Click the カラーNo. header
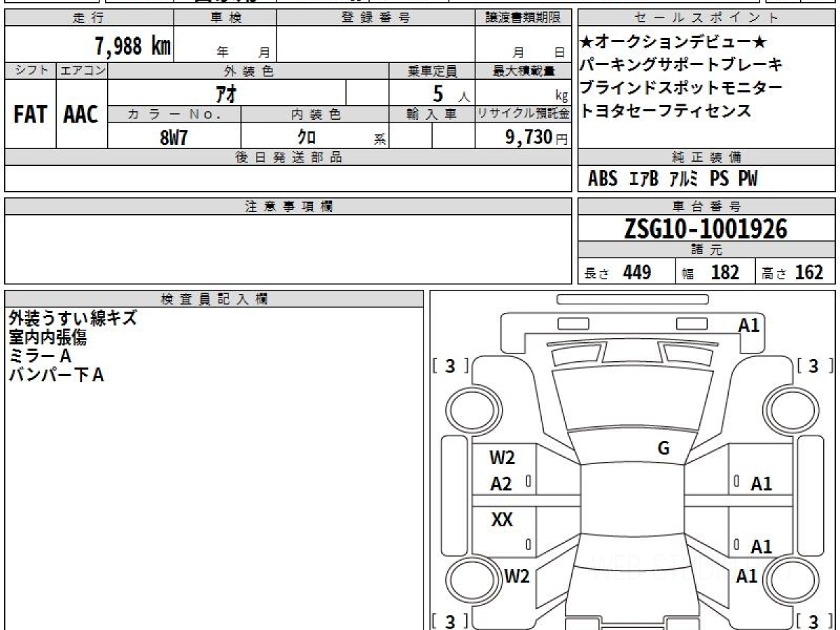This screenshot has height=630, width=840. click(x=174, y=114)
